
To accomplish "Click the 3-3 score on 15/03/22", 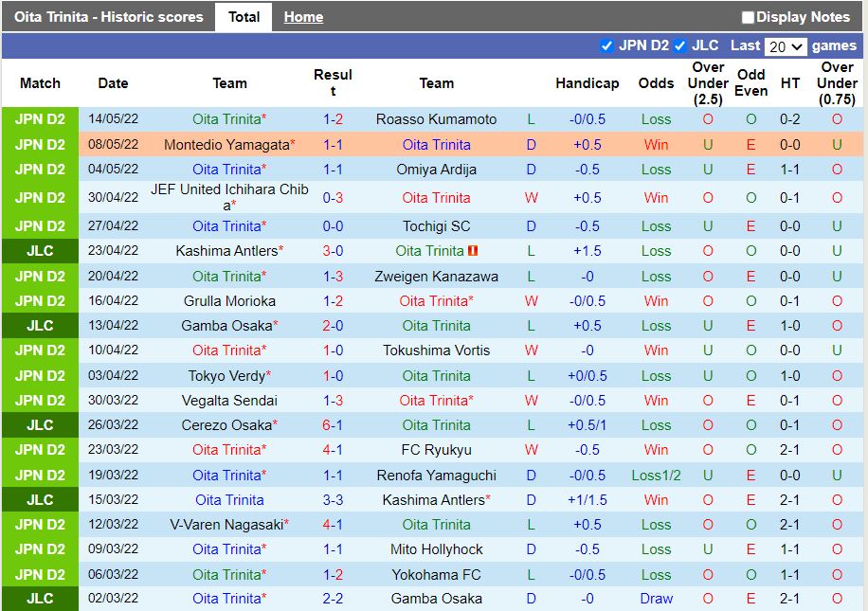I will point(333,500).
